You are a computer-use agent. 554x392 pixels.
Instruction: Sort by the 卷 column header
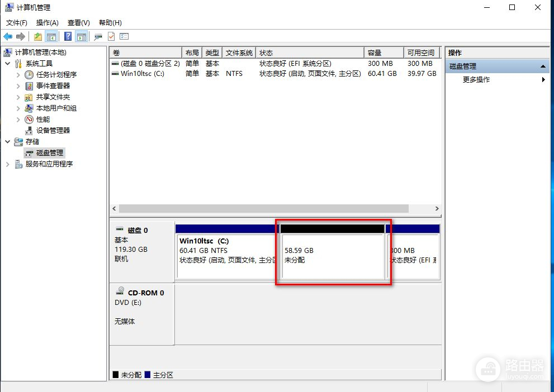point(145,53)
